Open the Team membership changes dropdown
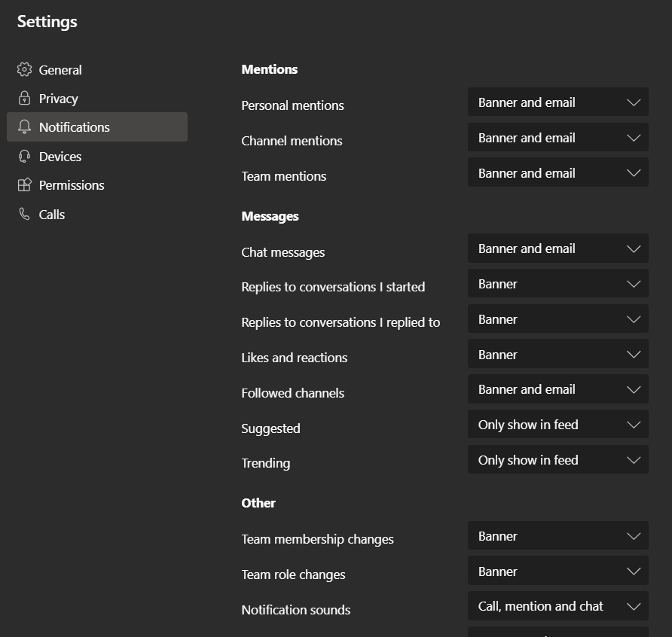 pos(557,536)
